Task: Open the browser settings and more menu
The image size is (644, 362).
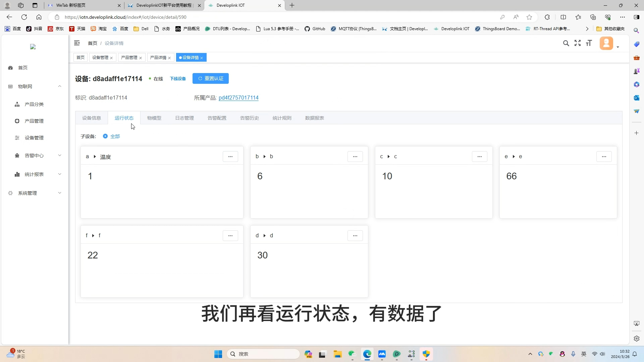Action: [623, 17]
